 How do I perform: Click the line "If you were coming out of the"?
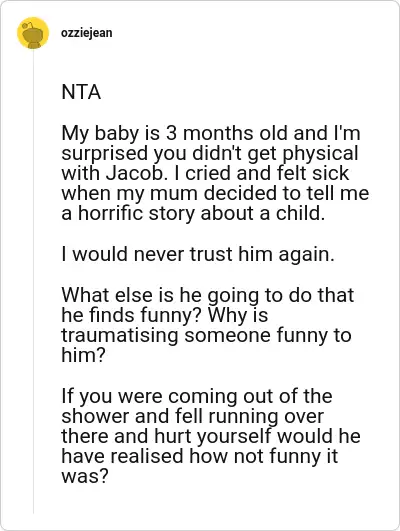click(197, 396)
